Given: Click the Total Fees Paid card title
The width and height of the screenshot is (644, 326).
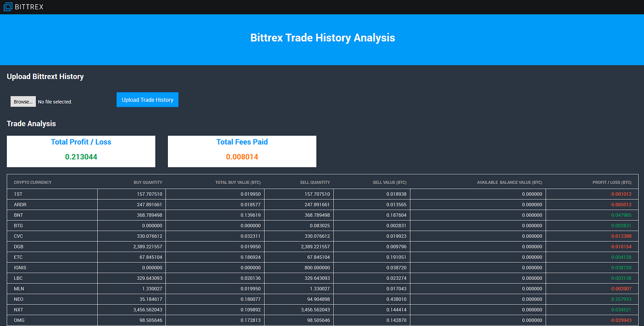Looking at the screenshot, I should (x=242, y=142).
